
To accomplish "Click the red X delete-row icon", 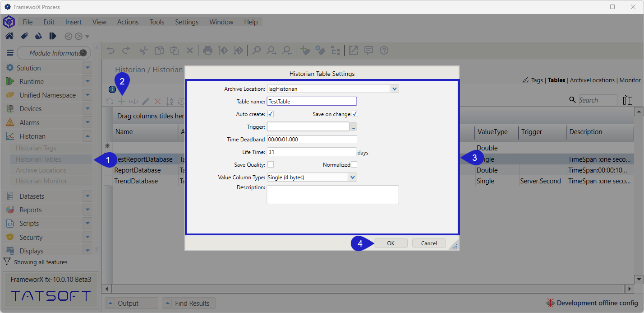I will [157, 102].
